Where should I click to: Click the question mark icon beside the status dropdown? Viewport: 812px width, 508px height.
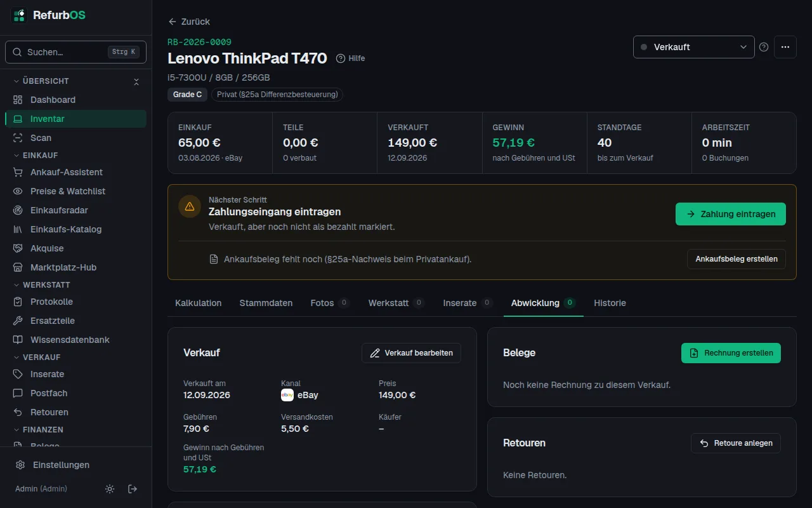(x=764, y=47)
